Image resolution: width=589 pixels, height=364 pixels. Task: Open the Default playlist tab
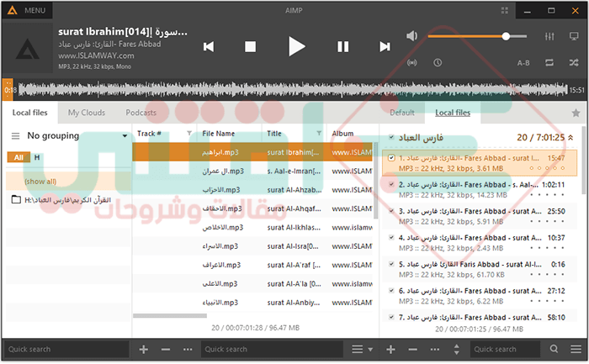(x=402, y=113)
